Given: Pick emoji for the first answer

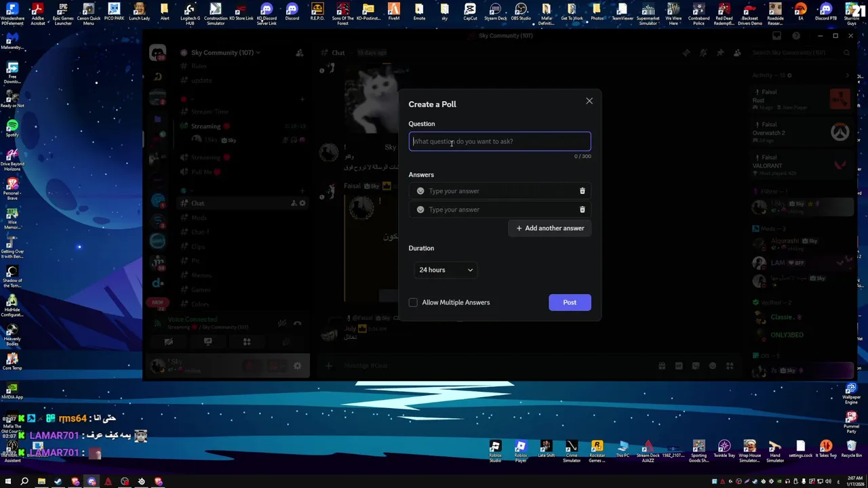Looking at the screenshot, I should click(420, 191).
